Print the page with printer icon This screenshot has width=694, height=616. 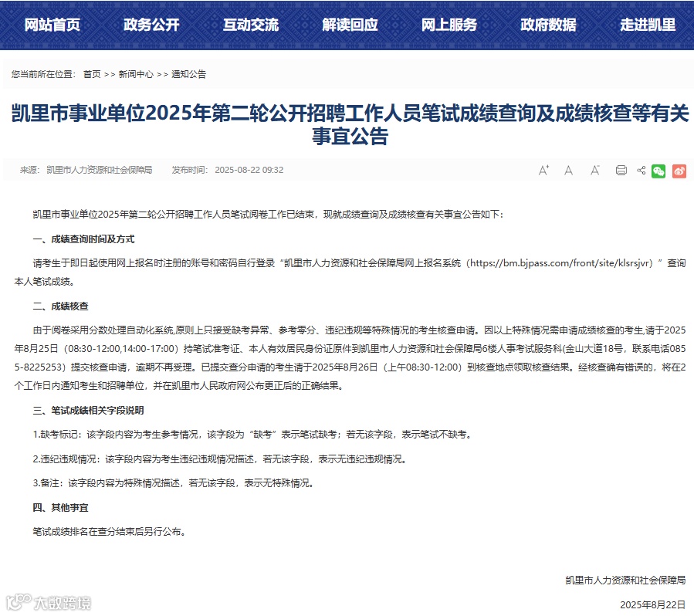[x=621, y=171]
